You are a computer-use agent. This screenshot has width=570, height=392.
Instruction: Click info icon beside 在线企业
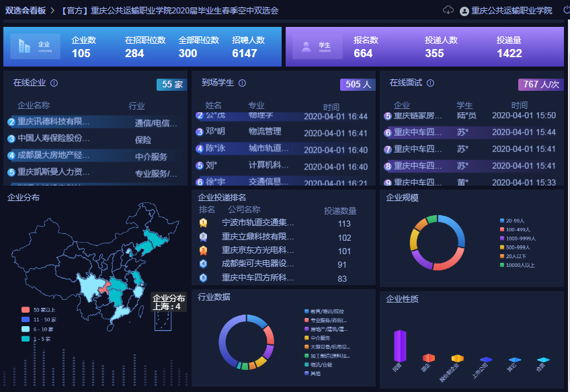point(54,83)
